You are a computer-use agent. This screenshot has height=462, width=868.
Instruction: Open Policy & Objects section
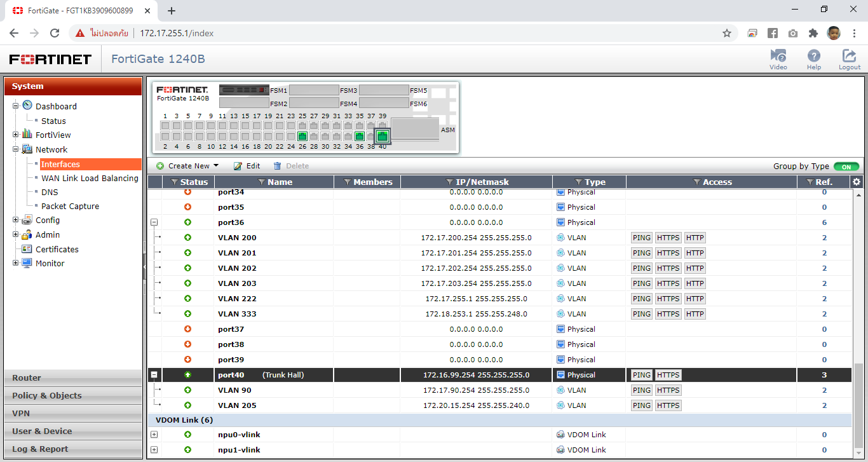[x=73, y=395]
